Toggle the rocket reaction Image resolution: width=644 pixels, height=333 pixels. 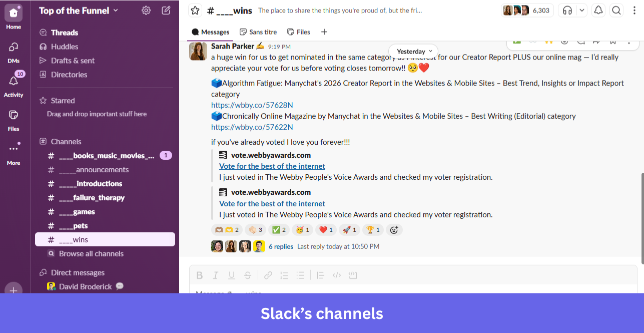(349, 230)
